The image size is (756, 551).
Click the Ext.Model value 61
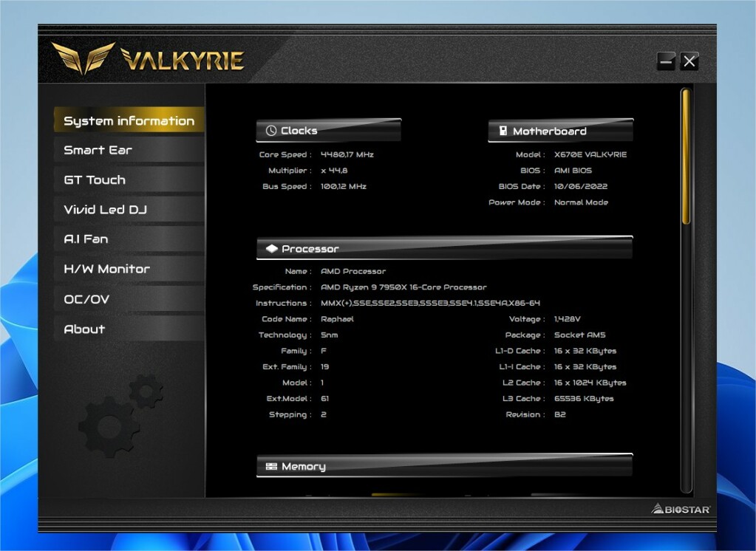point(325,398)
